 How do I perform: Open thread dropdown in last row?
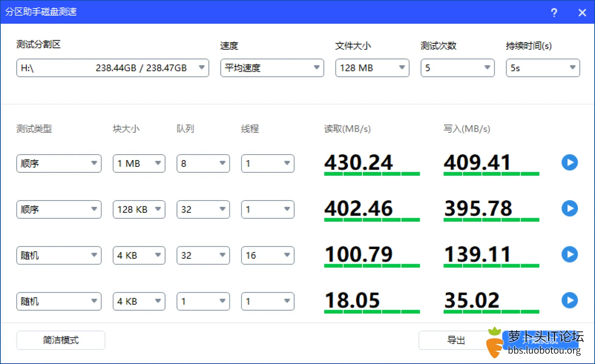pos(268,301)
